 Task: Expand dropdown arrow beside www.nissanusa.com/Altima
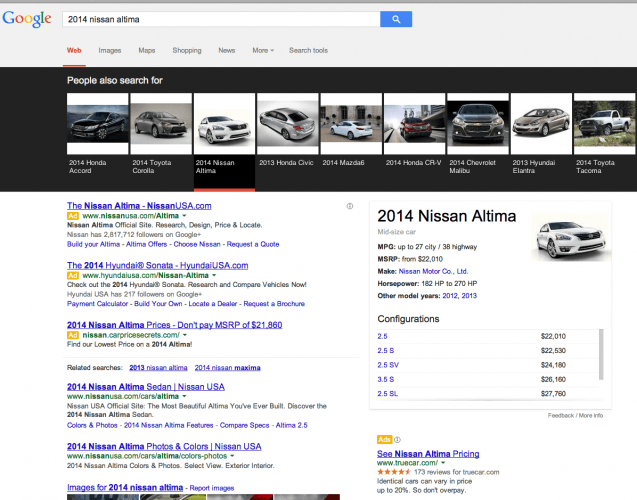point(184,216)
